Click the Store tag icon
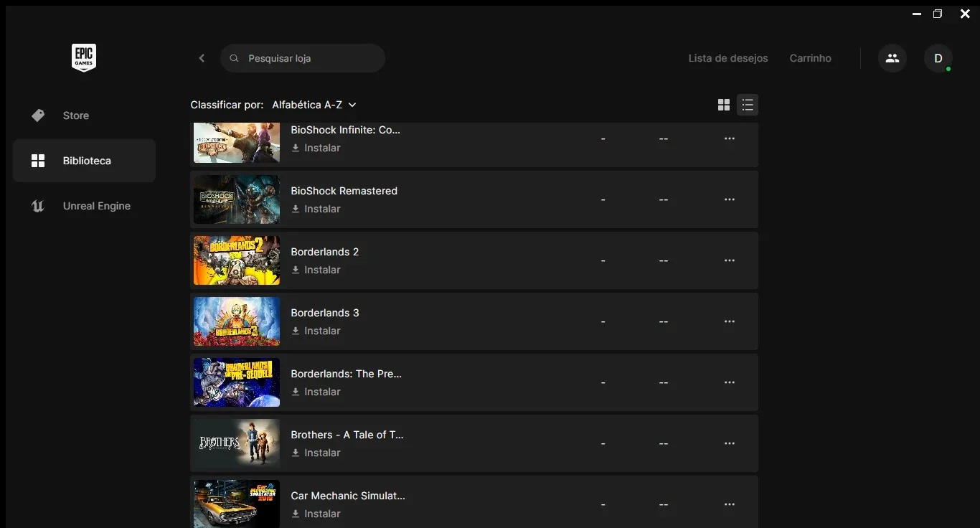The height and width of the screenshot is (528, 980). pos(38,115)
